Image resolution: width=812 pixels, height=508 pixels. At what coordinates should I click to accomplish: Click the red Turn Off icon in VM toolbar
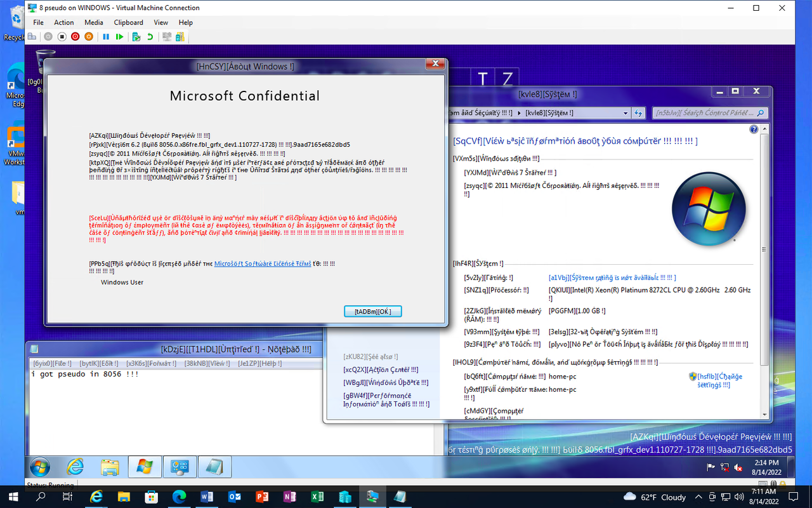coord(75,37)
